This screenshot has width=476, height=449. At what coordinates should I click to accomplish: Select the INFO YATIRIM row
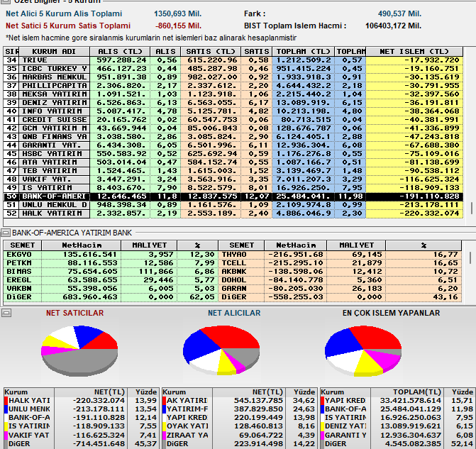[x=233, y=111]
